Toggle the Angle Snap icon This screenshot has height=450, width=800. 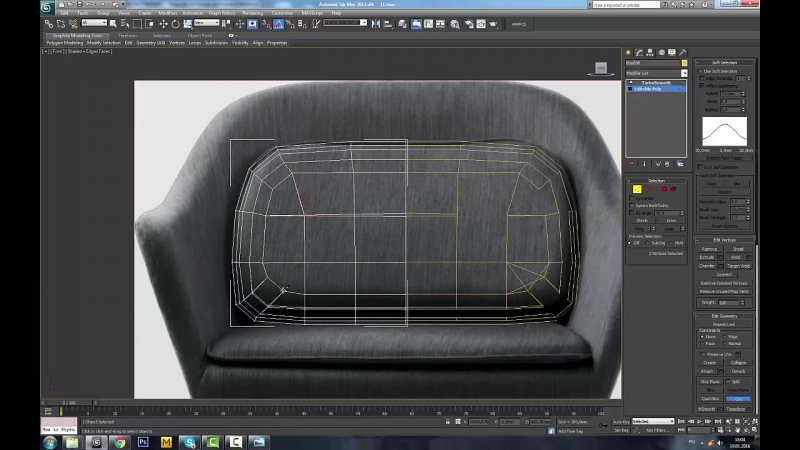coord(278,24)
